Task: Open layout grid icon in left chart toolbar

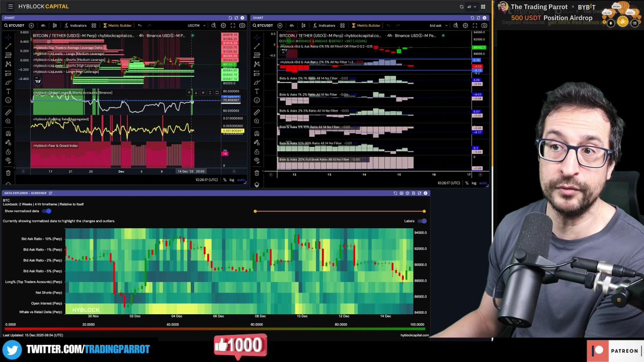Action: [94, 25]
